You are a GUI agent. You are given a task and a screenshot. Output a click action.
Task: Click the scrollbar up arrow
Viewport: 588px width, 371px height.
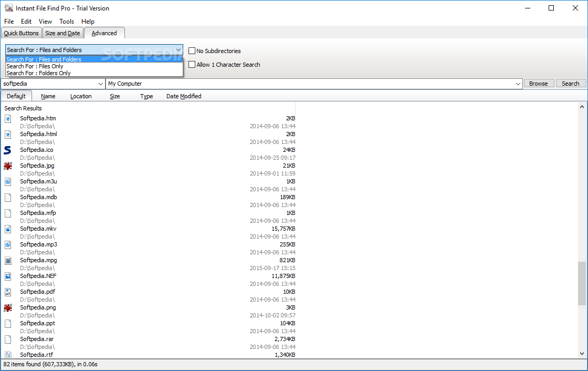[582, 107]
